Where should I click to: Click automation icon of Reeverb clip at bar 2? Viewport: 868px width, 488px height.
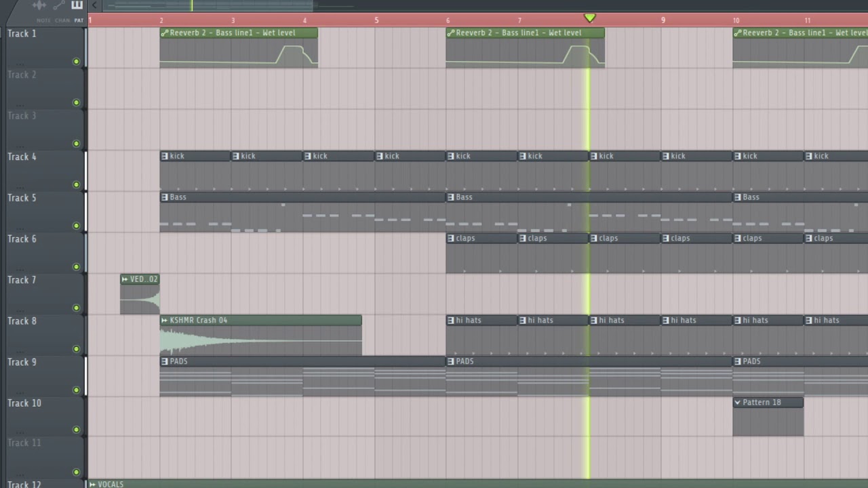165,33
